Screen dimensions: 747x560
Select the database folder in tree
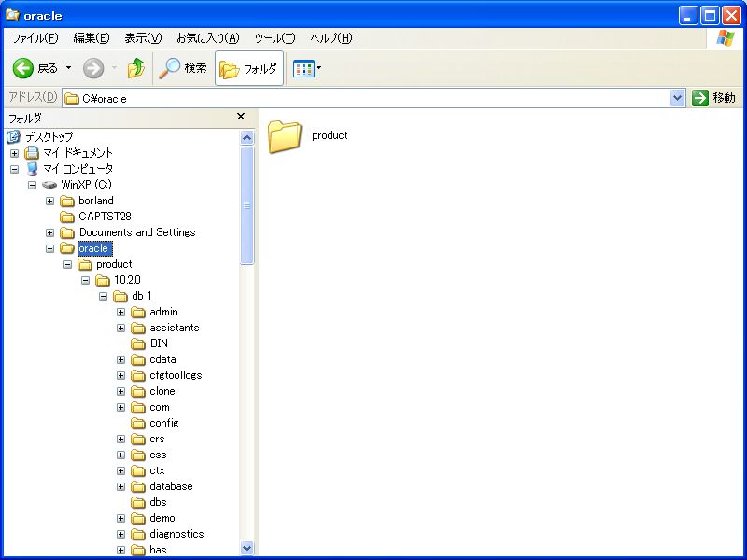170,486
